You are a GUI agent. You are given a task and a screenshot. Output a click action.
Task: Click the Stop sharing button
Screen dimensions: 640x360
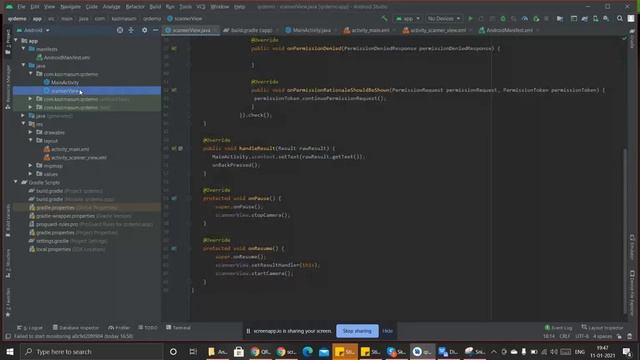coord(357,331)
